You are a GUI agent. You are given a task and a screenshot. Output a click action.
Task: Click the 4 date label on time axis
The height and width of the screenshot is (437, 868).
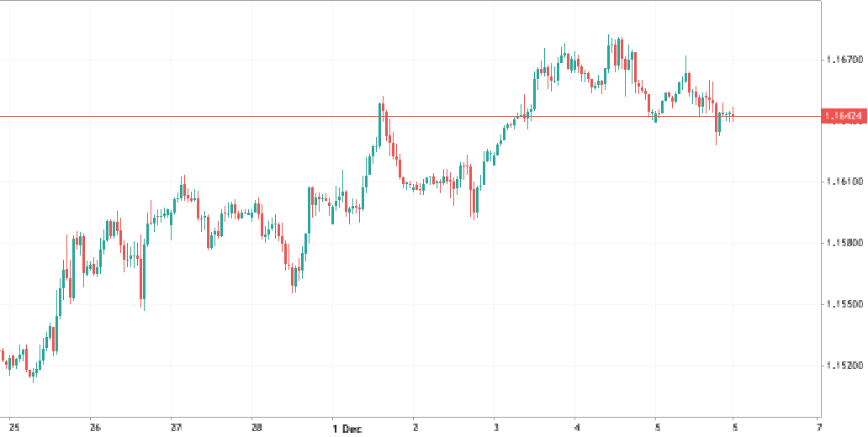click(575, 428)
